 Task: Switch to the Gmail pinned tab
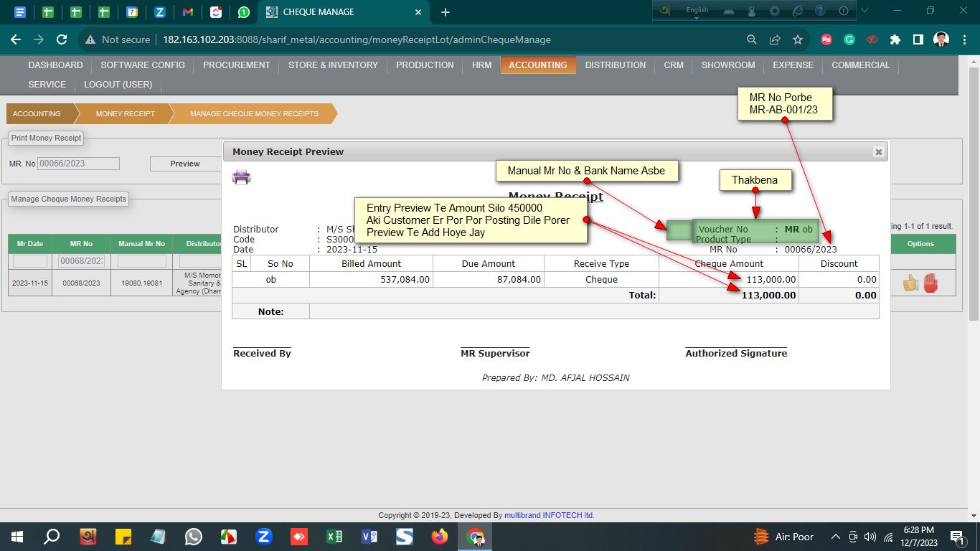[x=188, y=12]
